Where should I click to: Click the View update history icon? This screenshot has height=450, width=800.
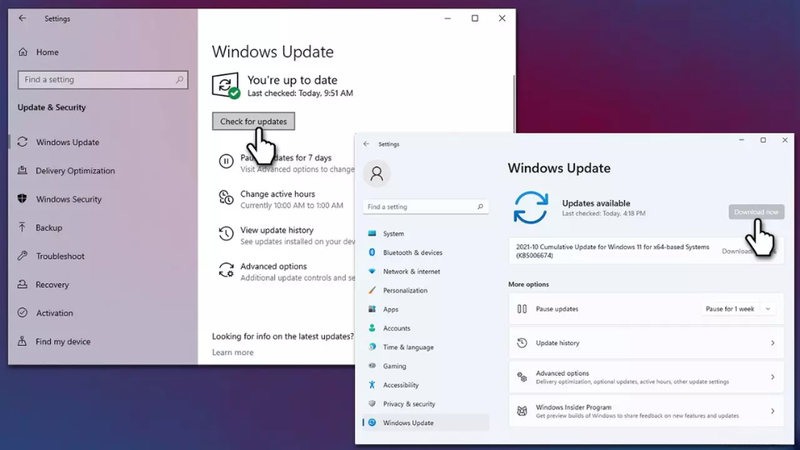226,234
